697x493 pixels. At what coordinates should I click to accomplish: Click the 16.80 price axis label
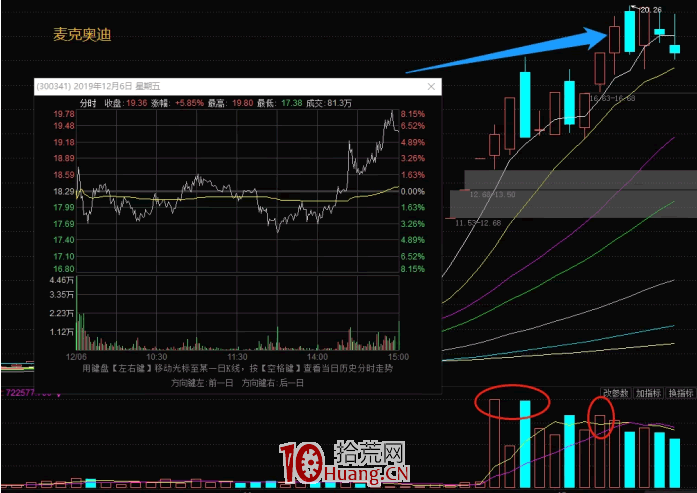point(64,269)
